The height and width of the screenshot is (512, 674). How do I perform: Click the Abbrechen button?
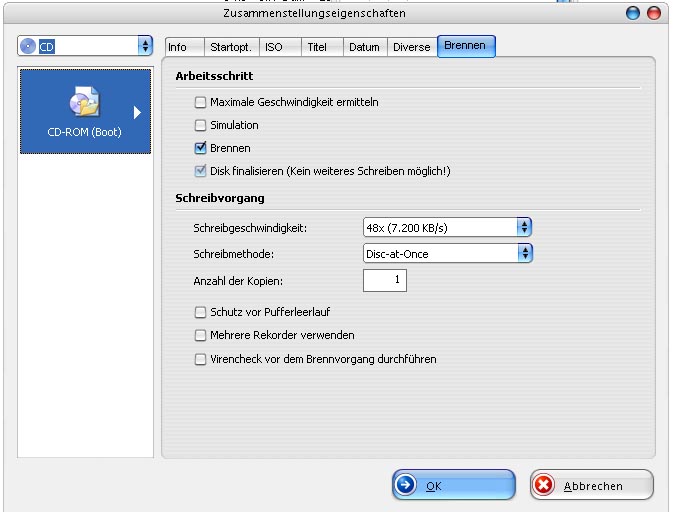591,485
